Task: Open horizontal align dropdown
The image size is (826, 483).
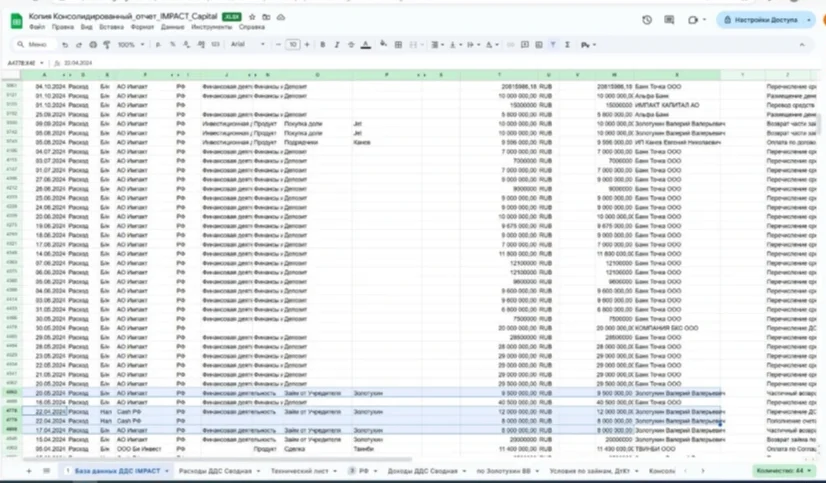Action: tap(437, 45)
